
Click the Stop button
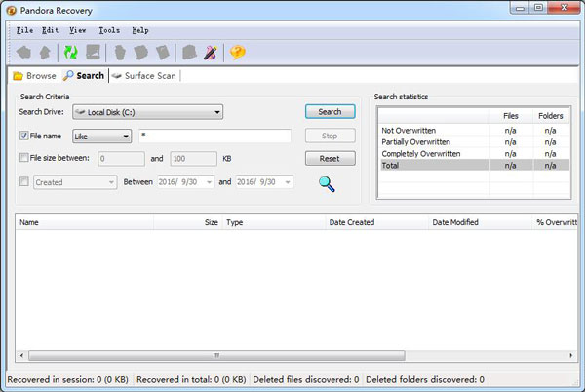331,136
